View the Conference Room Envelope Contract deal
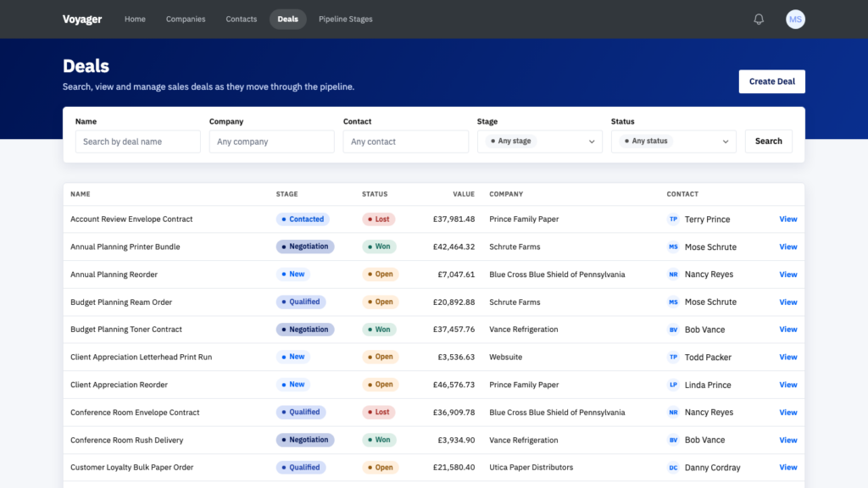Screen dimensions: 868x488 788,413
